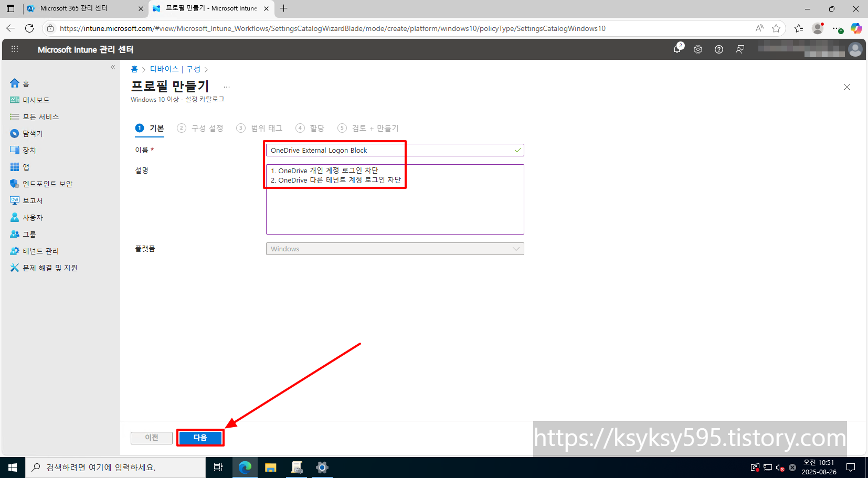This screenshot has height=478, width=868.
Task: Open 장치 devices in sidebar
Action: (x=23, y=150)
